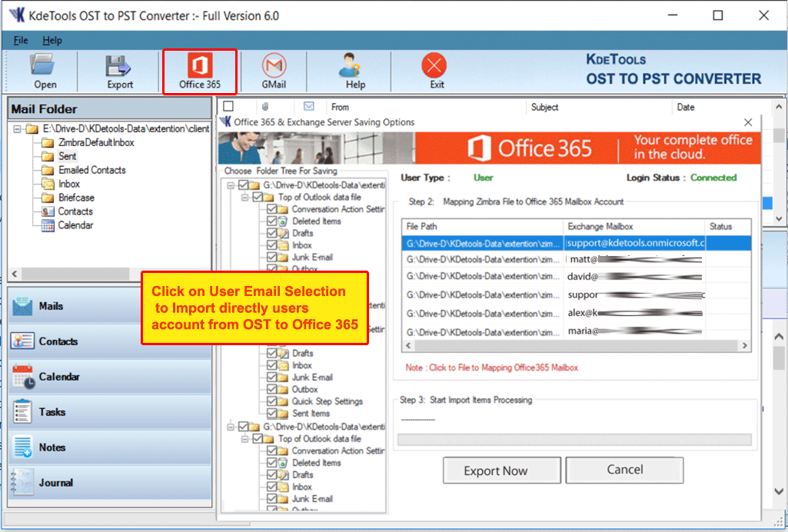Screen dimensions: 788x532
Task: Open the Contacts section in left panel
Action: 110,341
